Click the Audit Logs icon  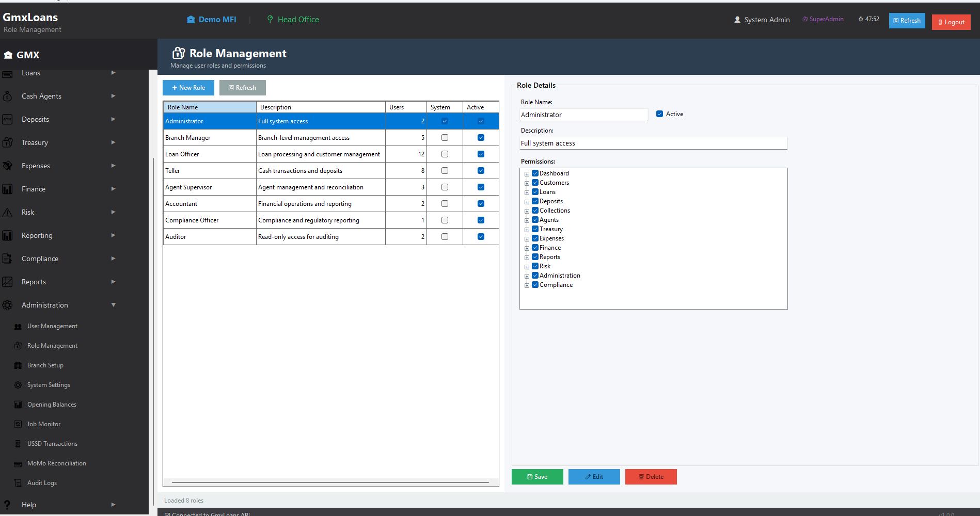coord(18,483)
